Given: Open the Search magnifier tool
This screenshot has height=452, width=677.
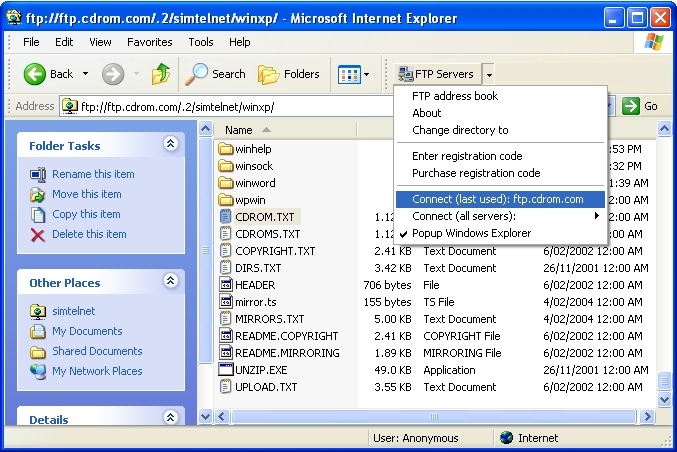Looking at the screenshot, I should 196,74.
